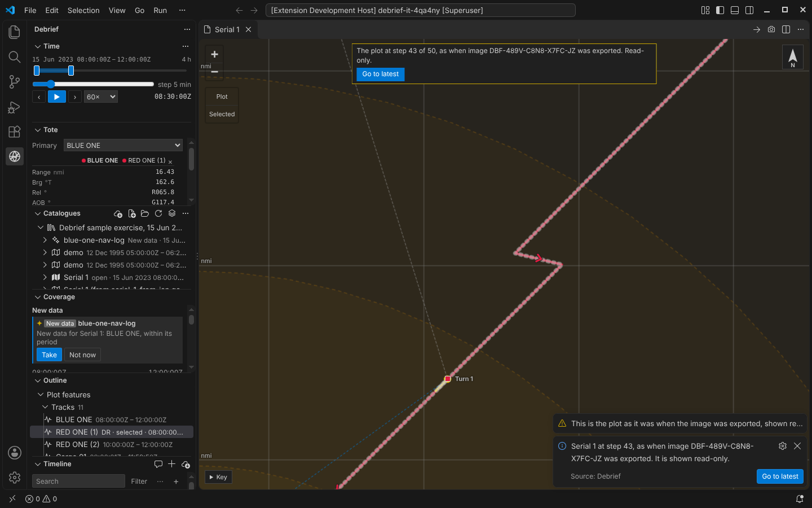
Task: Open the Search view in activity bar
Action: pyautogui.click(x=15, y=57)
